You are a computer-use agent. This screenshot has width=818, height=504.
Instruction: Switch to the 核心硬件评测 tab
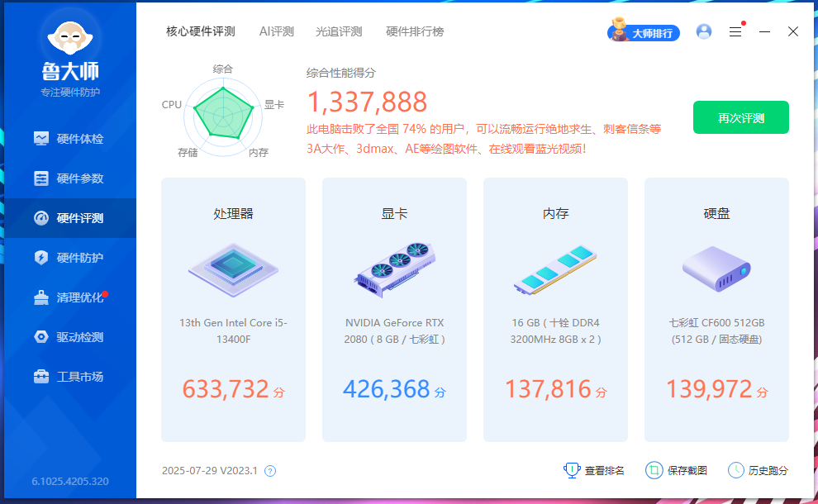[201, 31]
